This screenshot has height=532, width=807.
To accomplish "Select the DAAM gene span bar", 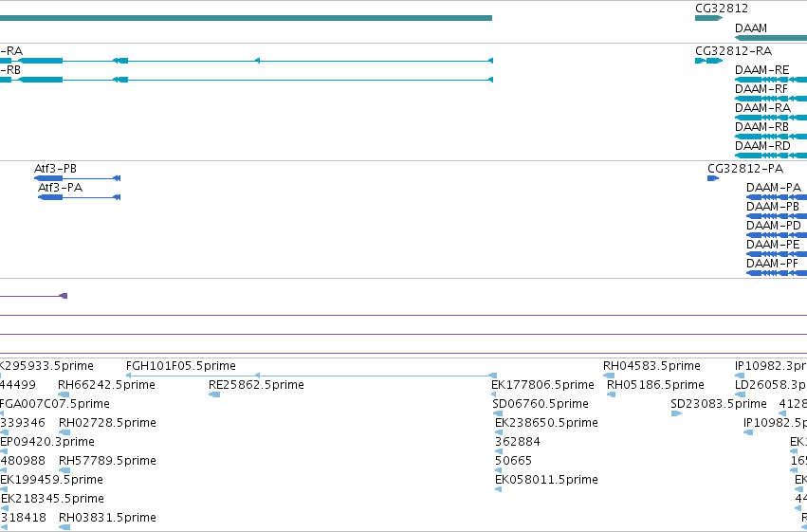I will pos(771,38).
